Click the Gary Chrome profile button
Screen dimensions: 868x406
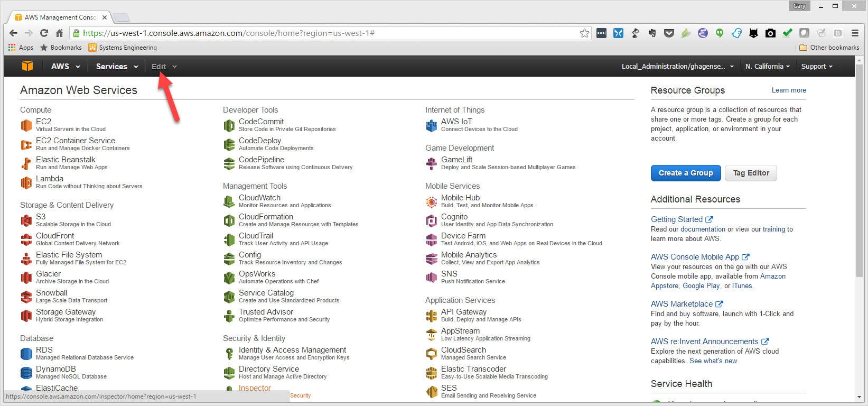click(799, 6)
